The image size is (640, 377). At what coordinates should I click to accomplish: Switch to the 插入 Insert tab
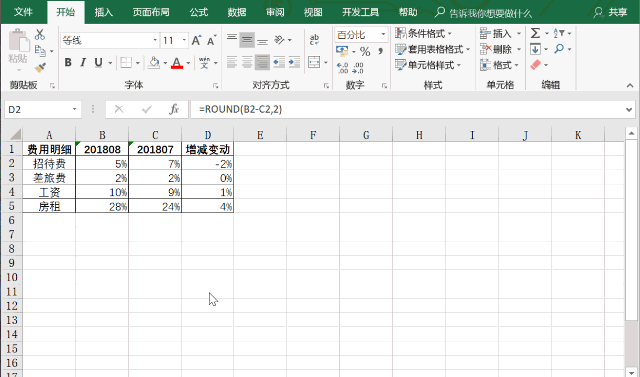[x=104, y=12]
